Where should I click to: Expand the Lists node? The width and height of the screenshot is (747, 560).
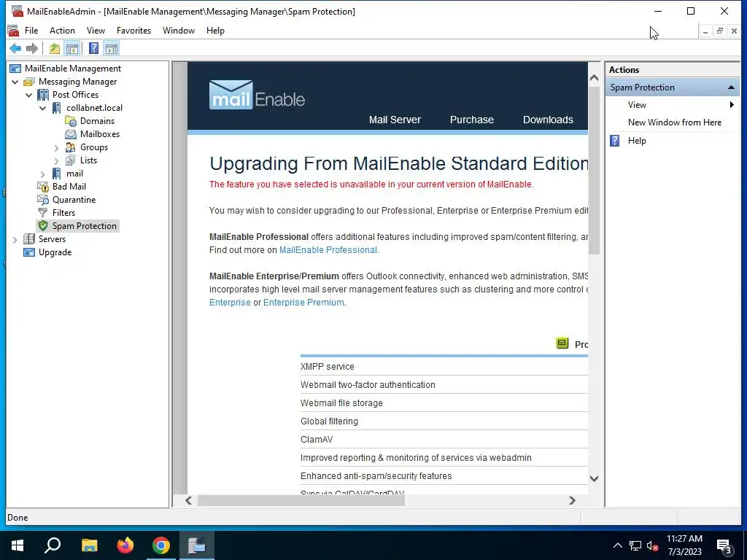(x=57, y=161)
